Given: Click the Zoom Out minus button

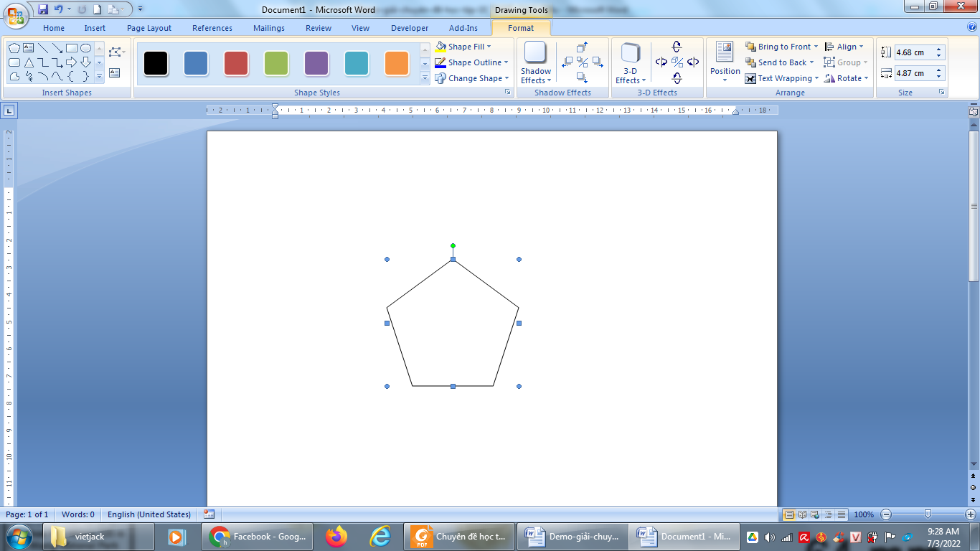Looking at the screenshot, I should [886, 514].
